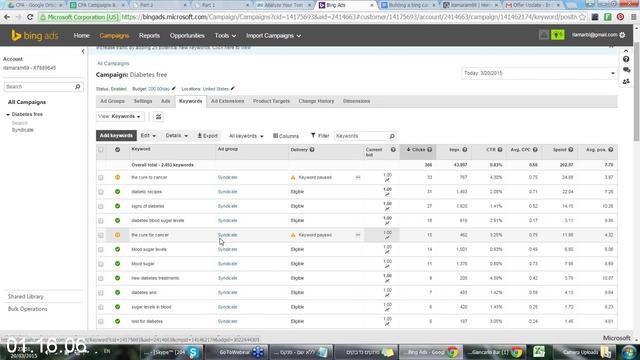640x360 pixels.
Task: Click warning triangle on 'the cure for cancer' row
Action: (x=293, y=235)
